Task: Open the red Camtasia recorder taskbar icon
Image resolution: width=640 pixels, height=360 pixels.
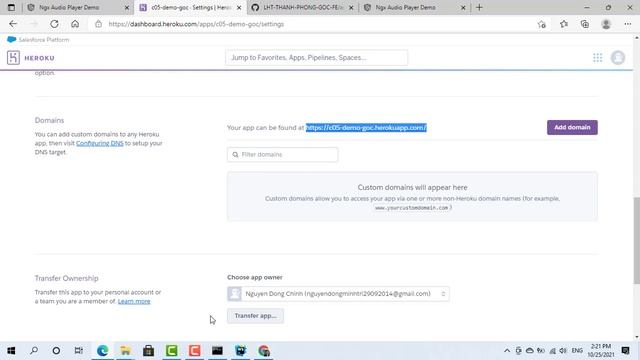Action: click(x=195, y=351)
